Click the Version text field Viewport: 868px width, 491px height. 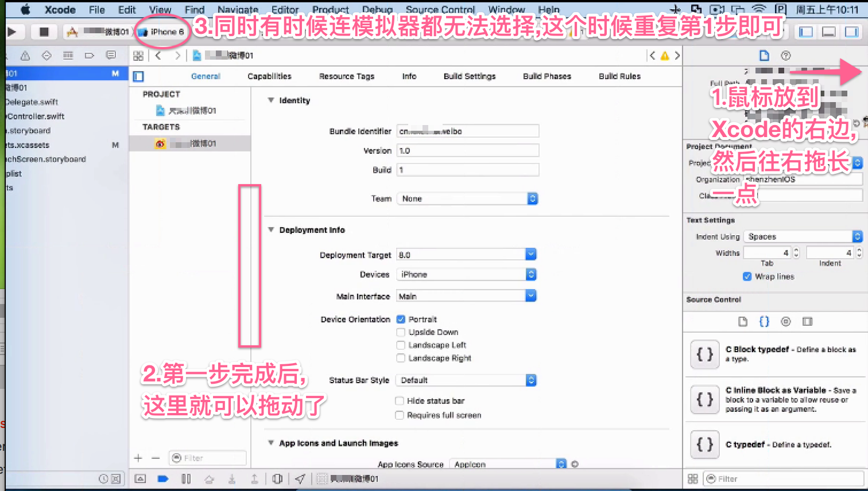click(x=468, y=151)
